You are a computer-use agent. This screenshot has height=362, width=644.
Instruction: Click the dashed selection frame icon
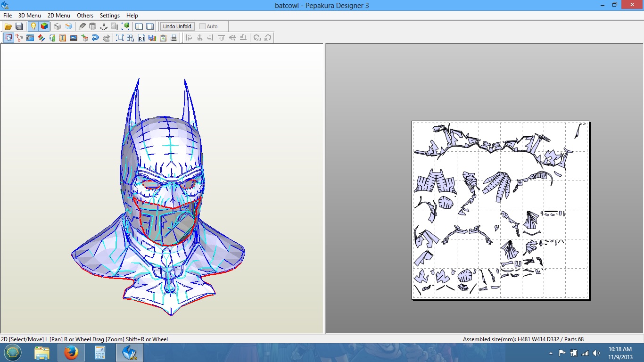120,38
